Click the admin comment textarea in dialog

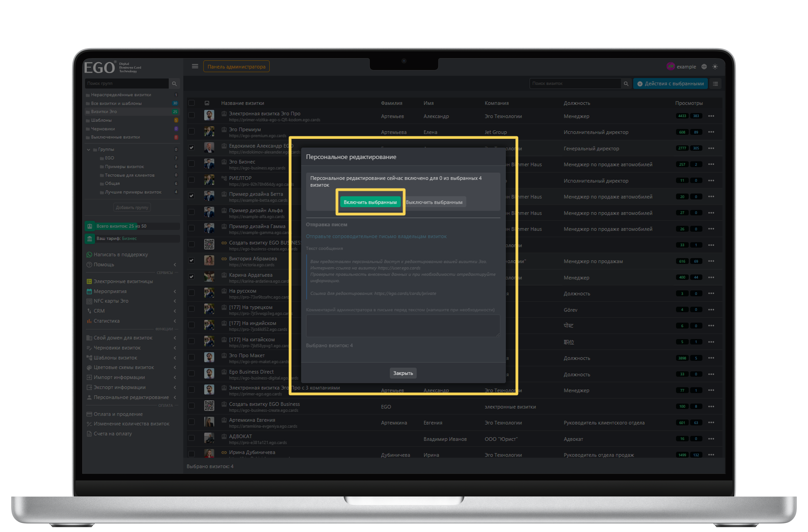tap(403, 326)
